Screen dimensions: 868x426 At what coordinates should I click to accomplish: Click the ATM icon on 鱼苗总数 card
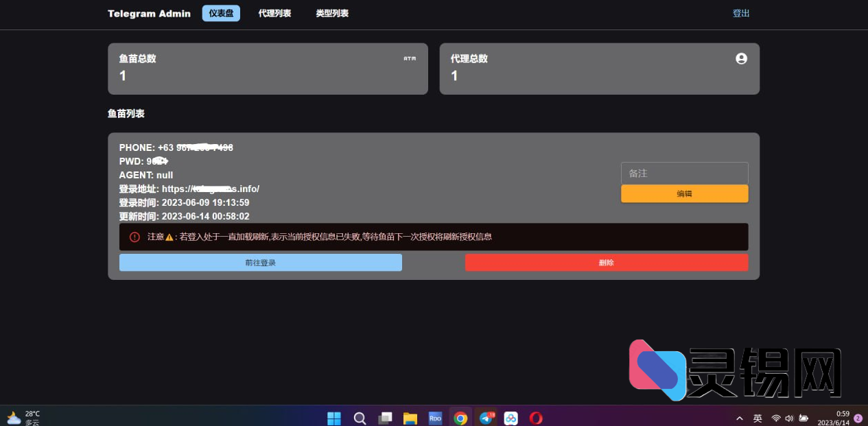point(410,59)
